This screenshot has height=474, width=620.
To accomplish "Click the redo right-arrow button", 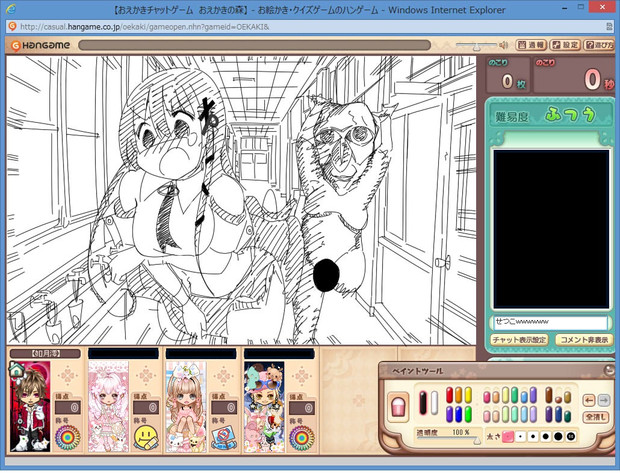I will [x=604, y=400].
